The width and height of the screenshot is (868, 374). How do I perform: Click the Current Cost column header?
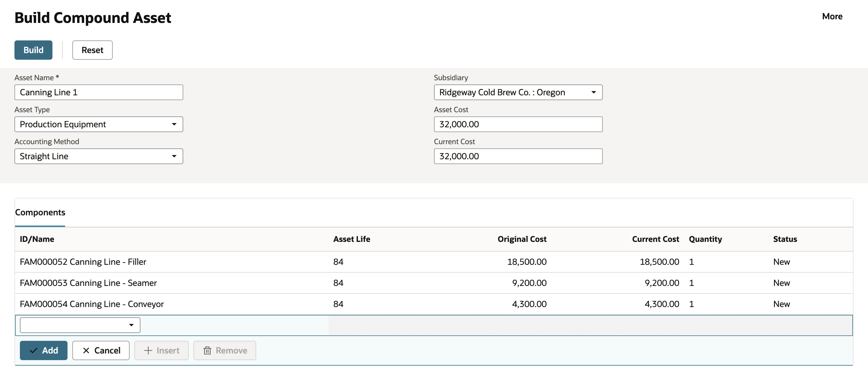click(x=656, y=239)
